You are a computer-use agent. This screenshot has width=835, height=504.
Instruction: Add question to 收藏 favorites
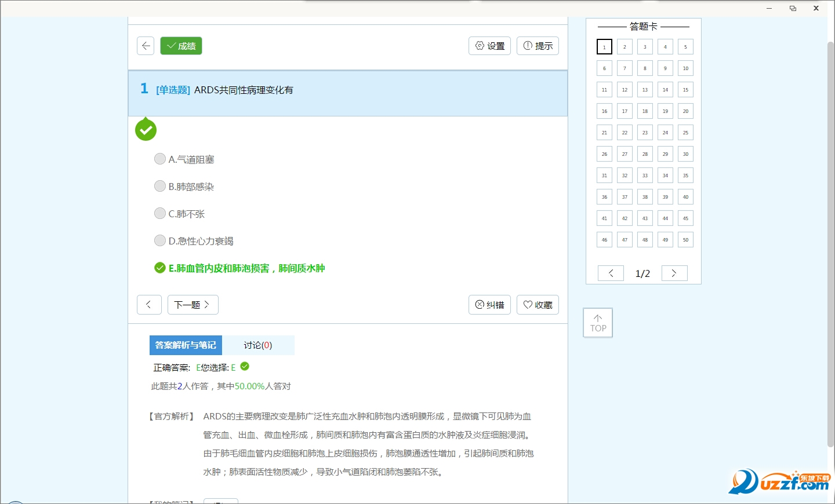(538, 305)
